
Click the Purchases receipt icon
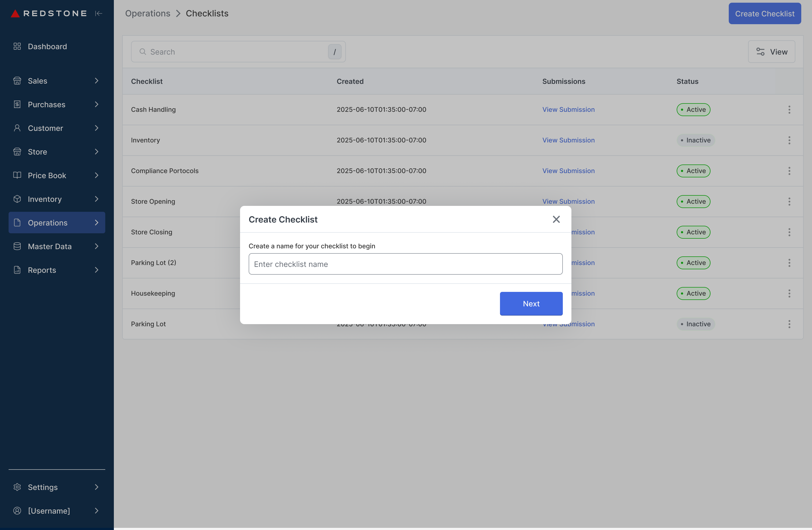coord(17,105)
